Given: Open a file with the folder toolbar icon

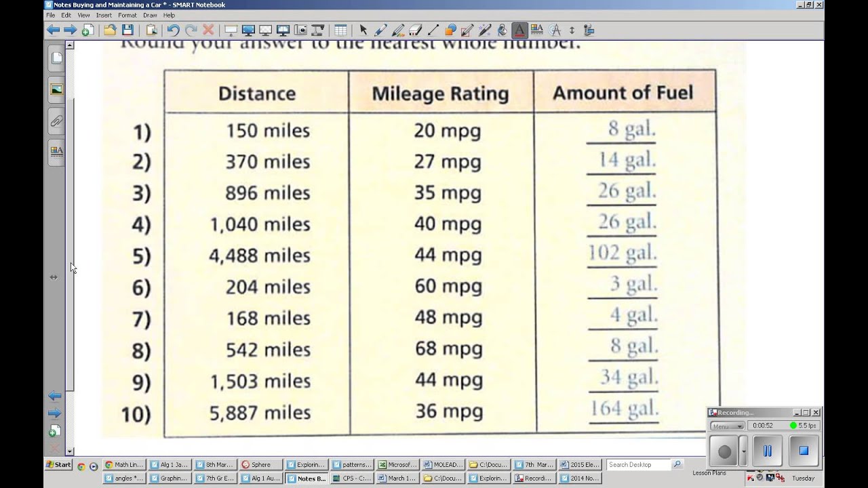Looking at the screenshot, I should click(110, 30).
